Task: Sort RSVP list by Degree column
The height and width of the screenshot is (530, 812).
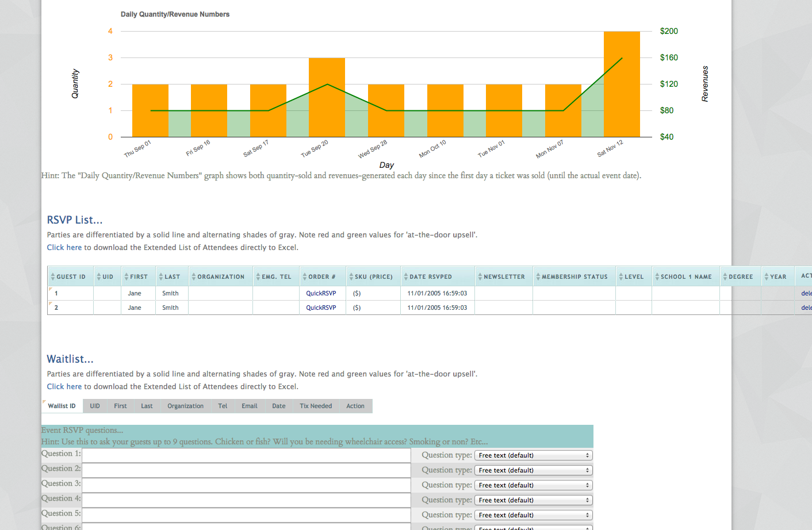Action: click(740, 276)
